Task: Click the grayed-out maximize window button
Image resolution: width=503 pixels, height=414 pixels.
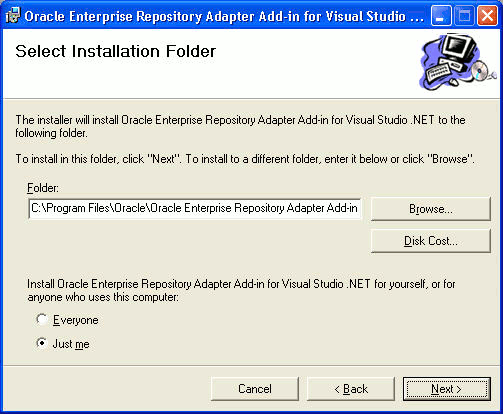Action: pos(463,16)
